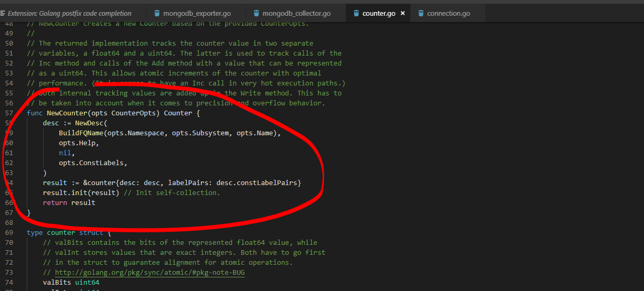This screenshot has width=644, height=291.
Task: Click the Go file icon on mongodb_collector.go tab
Action: [x=256, y=13]
